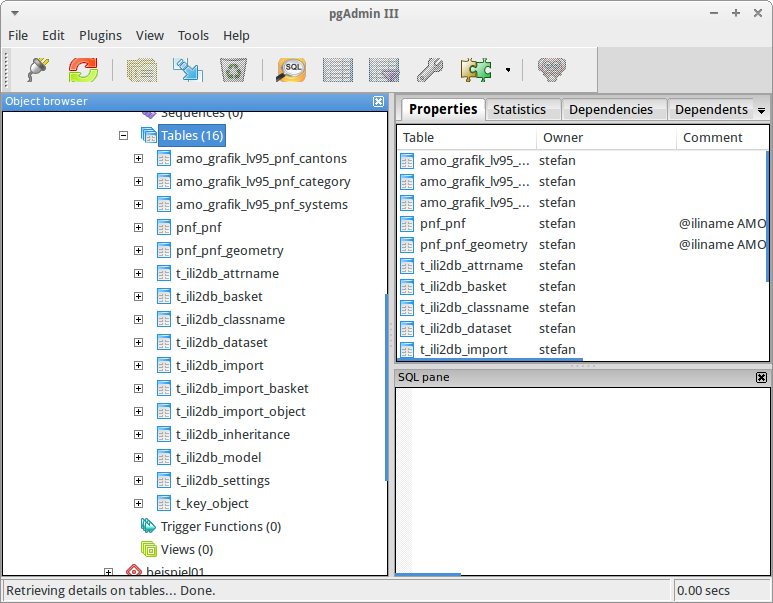Open the SQL query tool magnifier icon

click(291, 70)
